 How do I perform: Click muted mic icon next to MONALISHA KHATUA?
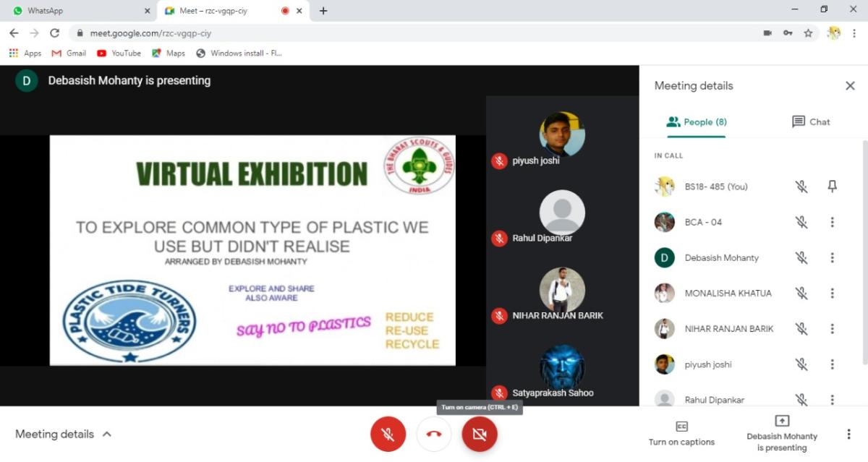[801, 294]
